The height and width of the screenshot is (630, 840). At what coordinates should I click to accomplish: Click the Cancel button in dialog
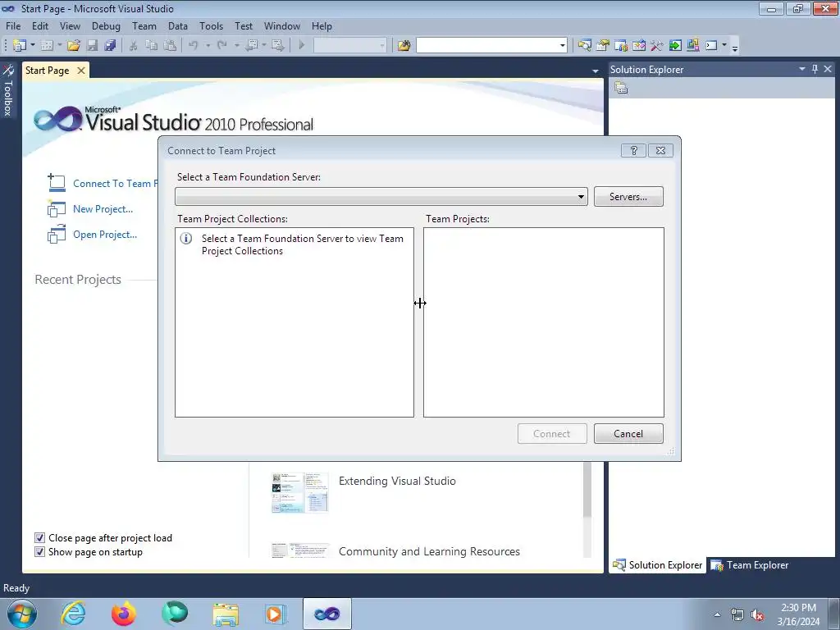[628, 433]
